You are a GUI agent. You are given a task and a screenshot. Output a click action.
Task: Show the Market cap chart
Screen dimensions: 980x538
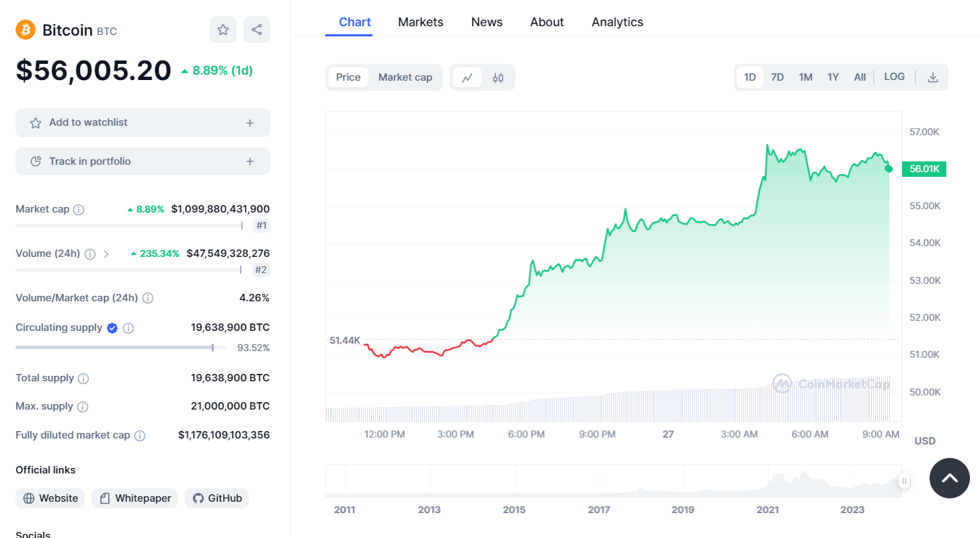[x=405, y=77]
